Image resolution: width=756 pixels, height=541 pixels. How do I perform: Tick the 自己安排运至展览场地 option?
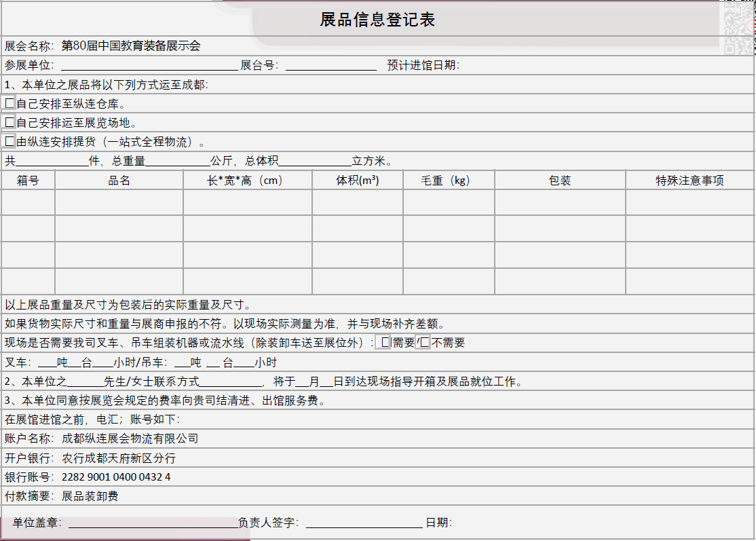(x=10, y=122)
